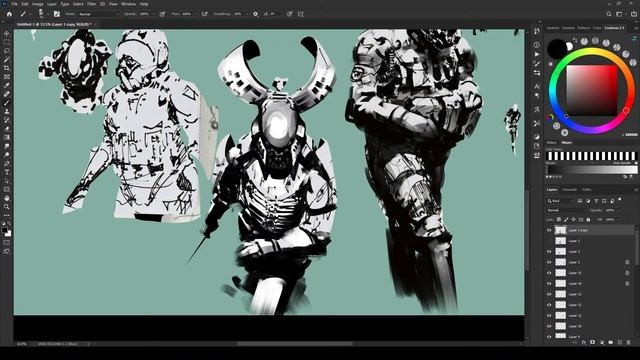Screen dimensions: 640x360
Task: Select the Move tool
Action: (7, 33)
